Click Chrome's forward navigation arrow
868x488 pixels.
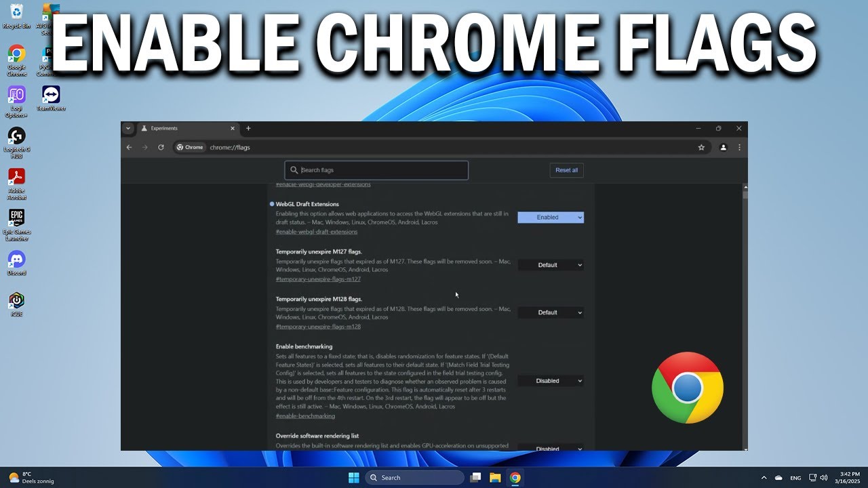pyautogui.click(x=144, y=147)
